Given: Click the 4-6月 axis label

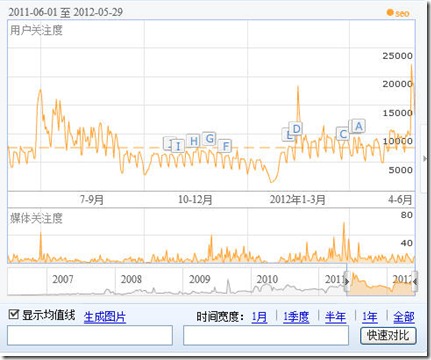Looking at the screenshot, I should pos(400,200).
